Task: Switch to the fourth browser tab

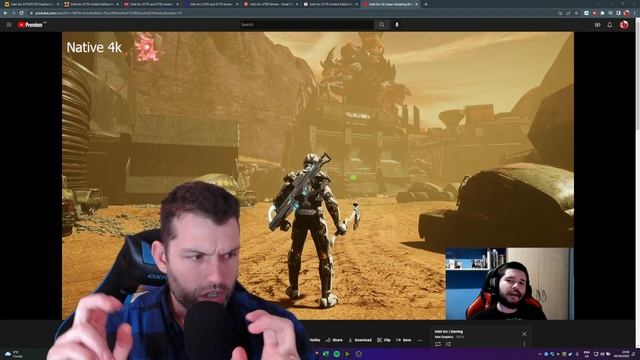Action: tap(211, 4)
